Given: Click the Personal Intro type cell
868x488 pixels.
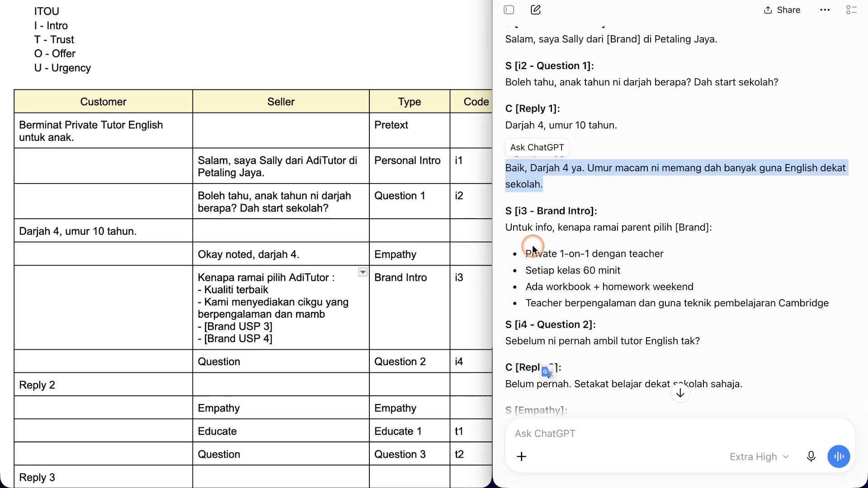Looking at the screenshot, I should click(410, 166).
